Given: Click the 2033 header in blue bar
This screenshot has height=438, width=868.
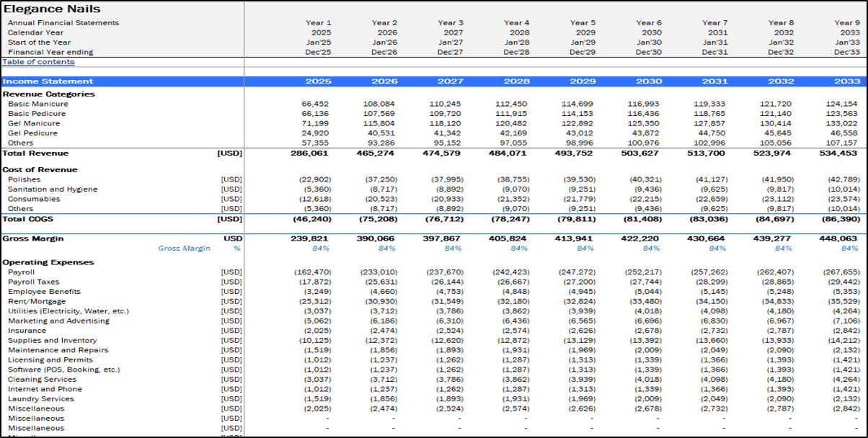Looking at the screenshot, I should (846, 81).
